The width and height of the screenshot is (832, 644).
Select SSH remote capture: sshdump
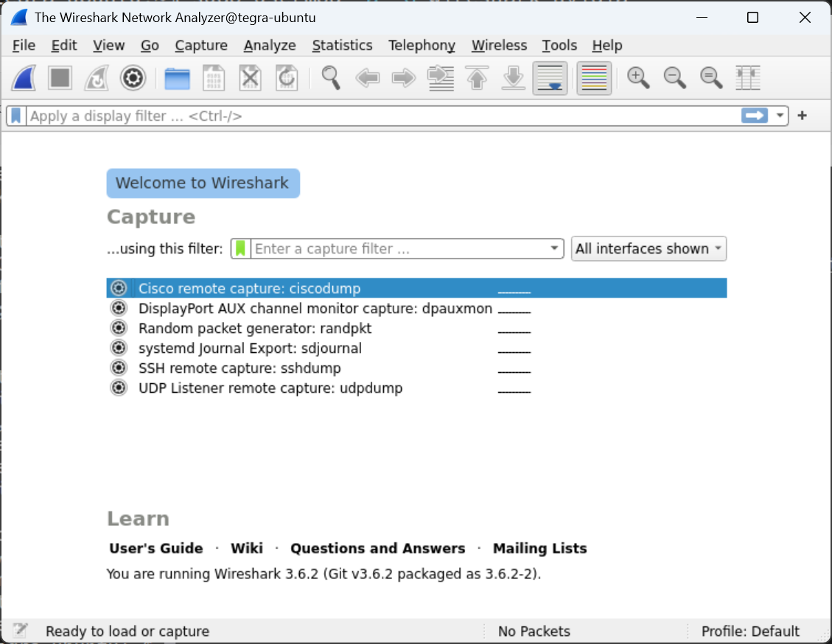coord(416,368)
